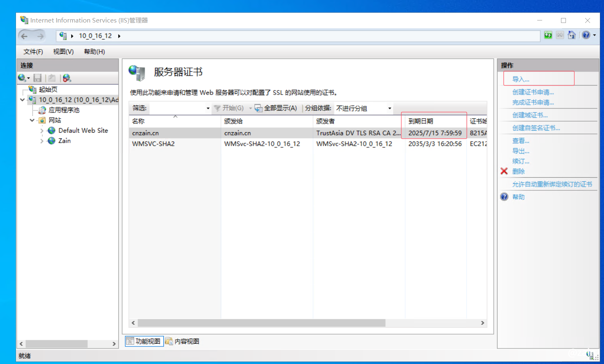This screenshot has width=604, height=364.
Task: Open the 文件(F) menu
Action: point(33,52)
